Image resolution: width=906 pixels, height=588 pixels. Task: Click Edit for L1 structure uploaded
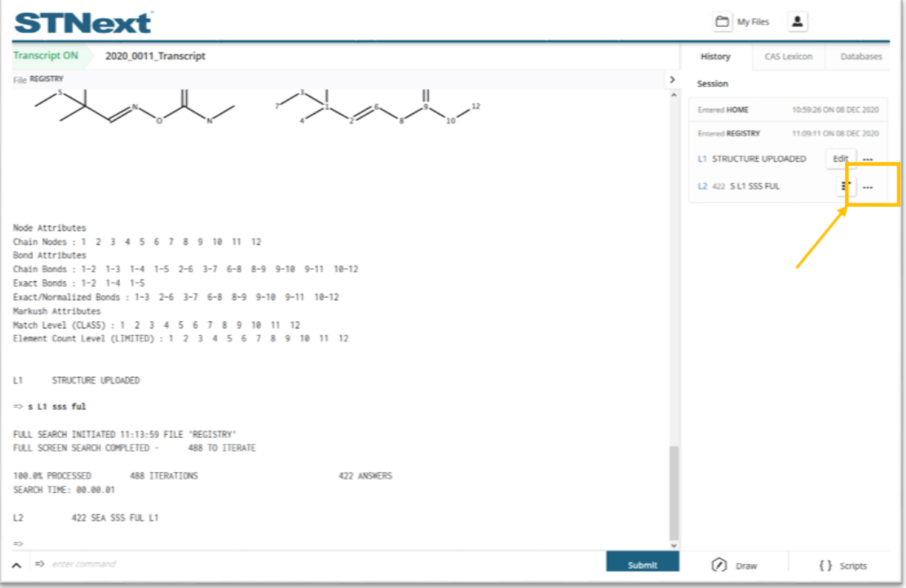(x=840, y=159)
